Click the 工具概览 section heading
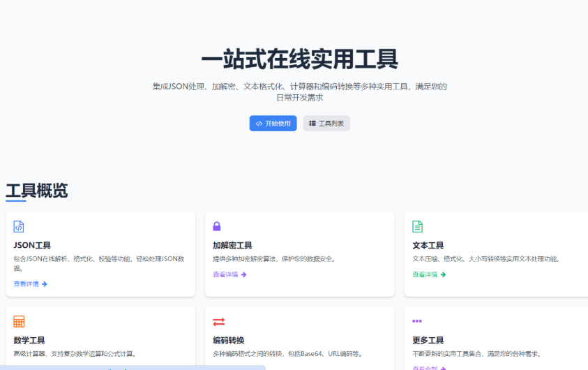 pyautogui.click(x=37, y=191)
